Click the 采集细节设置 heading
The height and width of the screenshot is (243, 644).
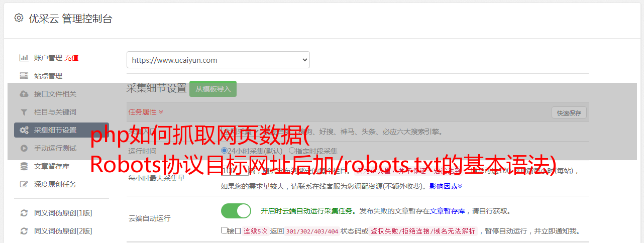tap(156, 88)
